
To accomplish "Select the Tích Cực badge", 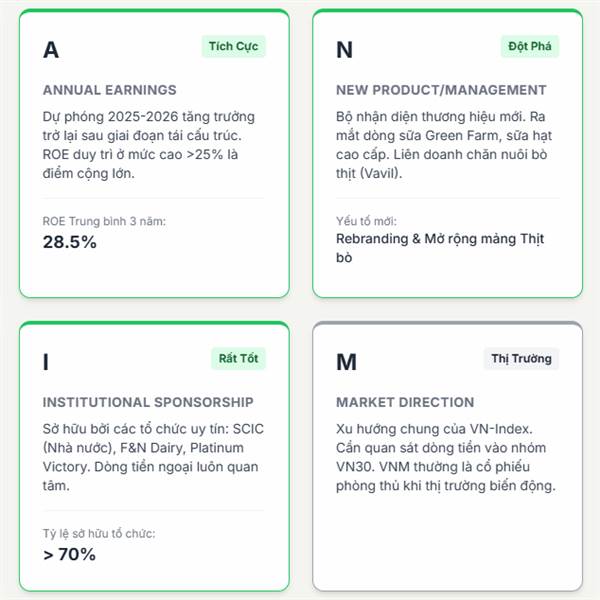I will point(233,46).
